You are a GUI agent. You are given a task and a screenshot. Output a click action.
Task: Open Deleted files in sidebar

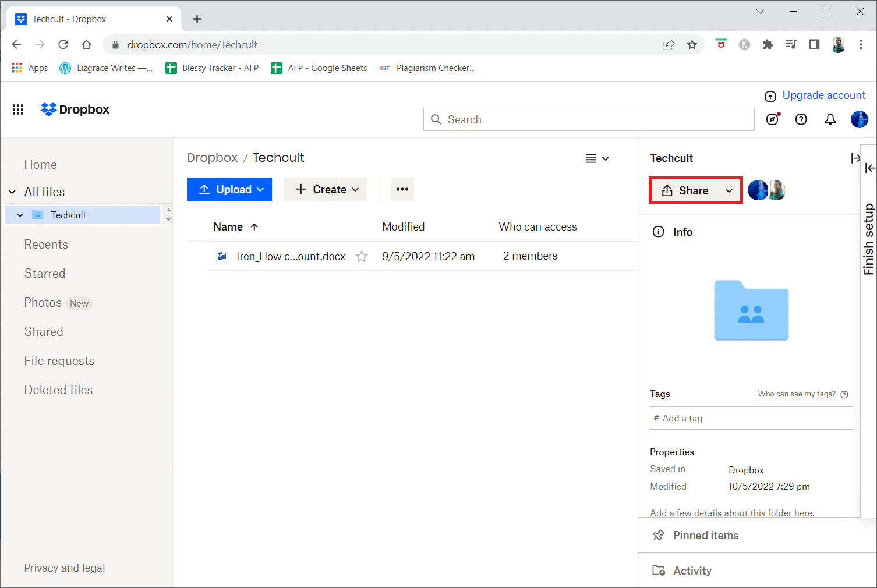pos(58,390)
